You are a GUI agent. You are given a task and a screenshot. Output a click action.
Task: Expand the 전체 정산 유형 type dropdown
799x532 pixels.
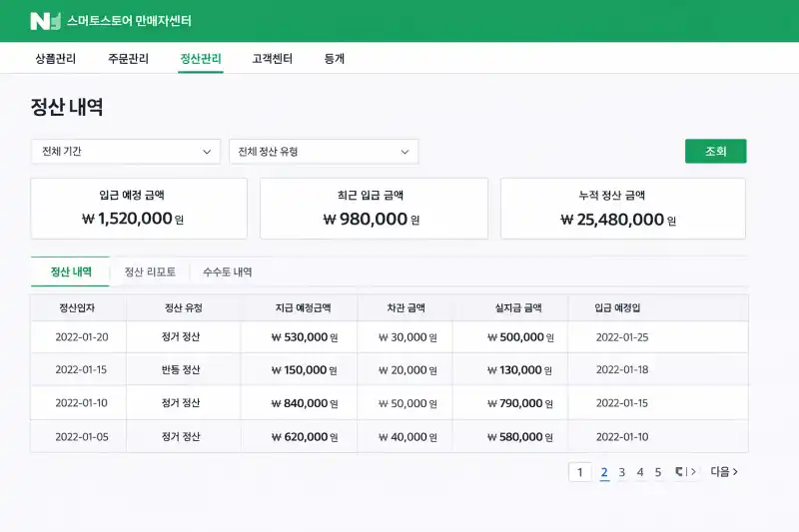[324, 152]
